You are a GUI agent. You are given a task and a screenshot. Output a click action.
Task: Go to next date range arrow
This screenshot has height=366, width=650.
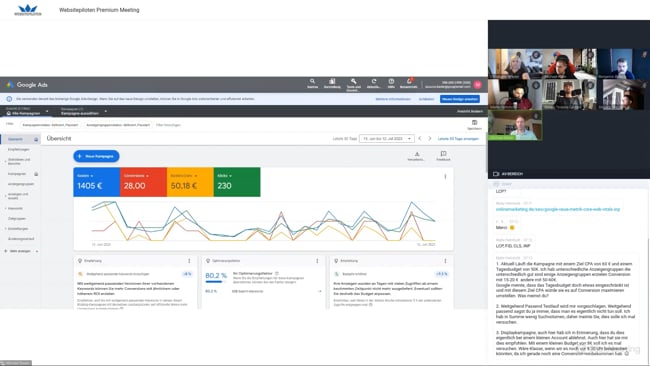coord(429,138)
